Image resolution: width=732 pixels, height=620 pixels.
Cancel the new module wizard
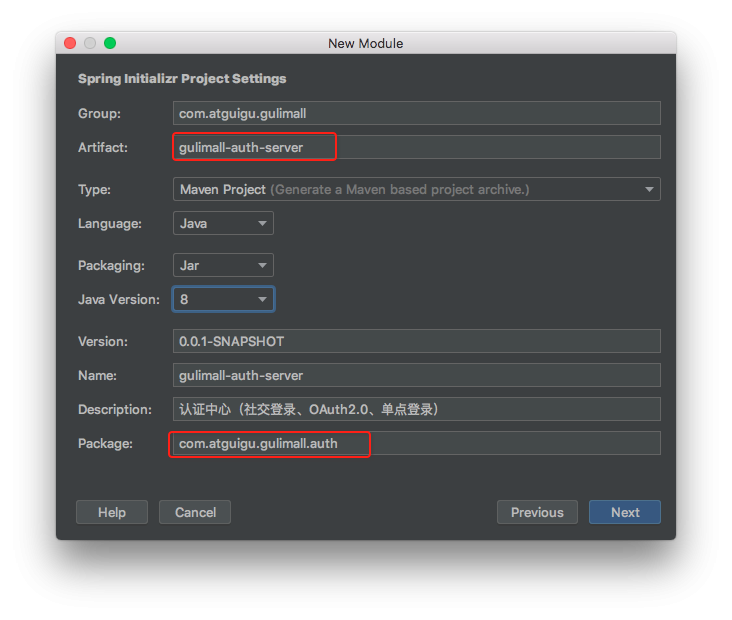click(x=195, y=512)
